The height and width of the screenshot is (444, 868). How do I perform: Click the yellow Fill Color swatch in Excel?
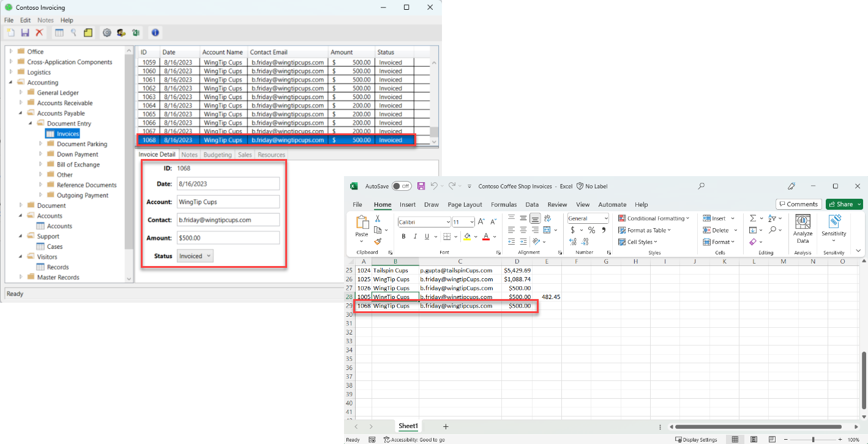[x=467, y=236]
